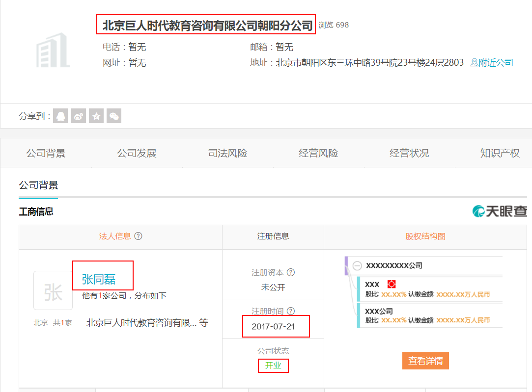Click the 查看详情 button

tap(425, 361)
